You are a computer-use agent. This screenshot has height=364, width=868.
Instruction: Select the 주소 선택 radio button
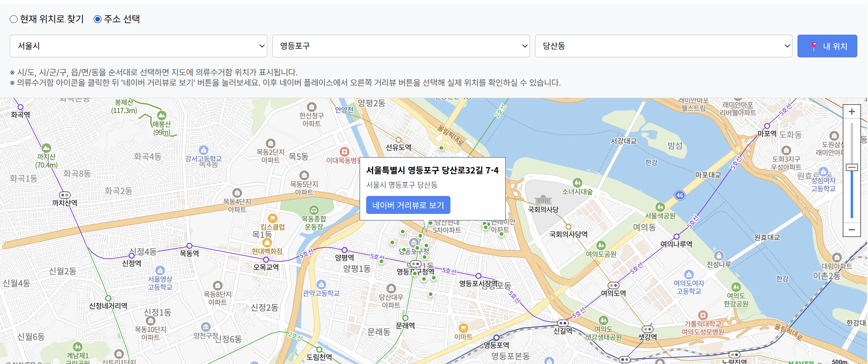[x=97, y=19]
